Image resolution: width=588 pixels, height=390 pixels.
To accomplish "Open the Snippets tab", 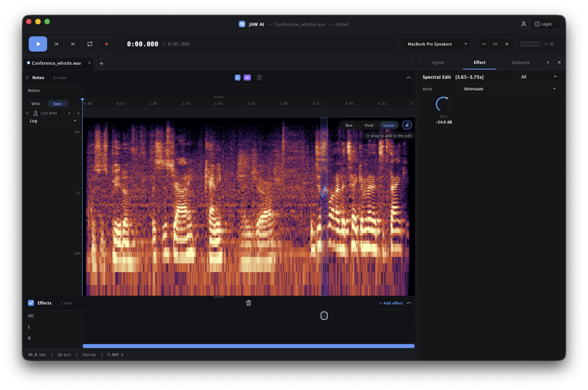I will (x=520, y=62).
